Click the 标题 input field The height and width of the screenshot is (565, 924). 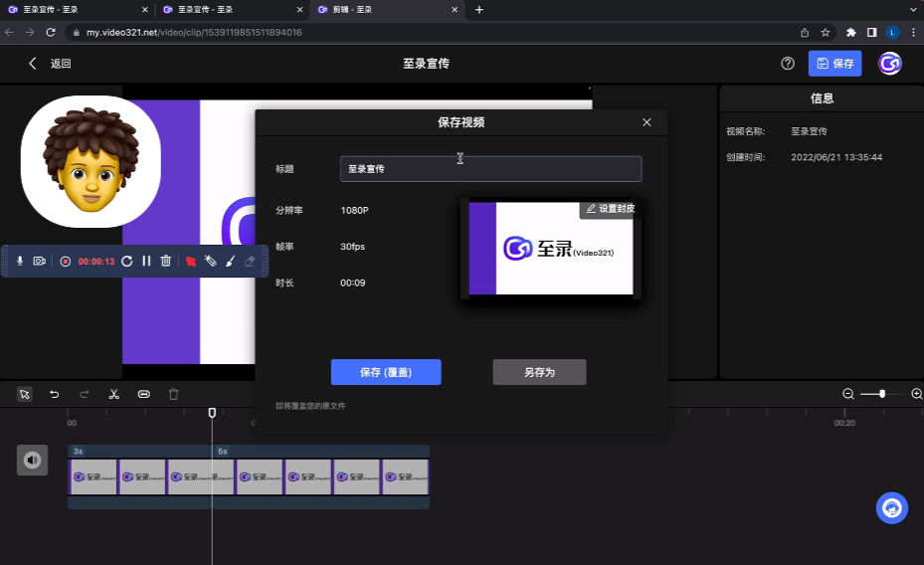pos(491,169)
